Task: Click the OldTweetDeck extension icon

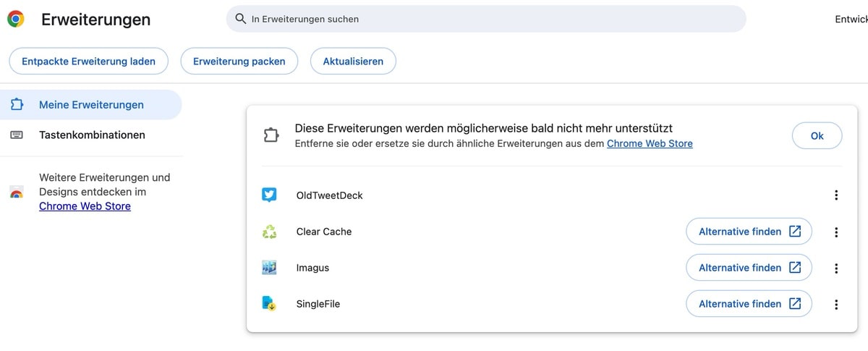Action: (270, 195)
